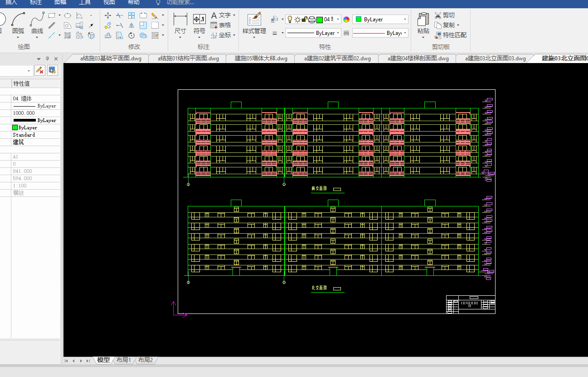The height and width of the screenshot is (377, 588).
Task: Activate the rotate tool in 修改
Action: [x=131, y=35]
